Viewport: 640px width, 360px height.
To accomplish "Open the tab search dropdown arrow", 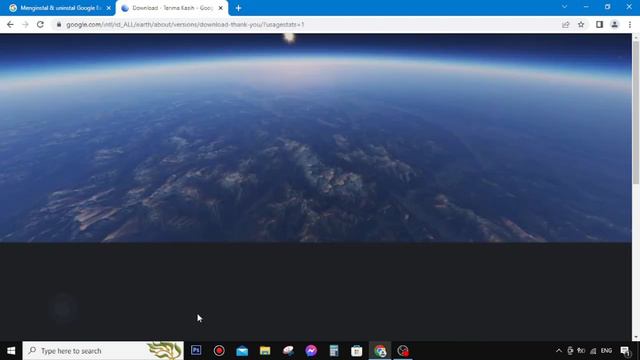I will [564, 7].
